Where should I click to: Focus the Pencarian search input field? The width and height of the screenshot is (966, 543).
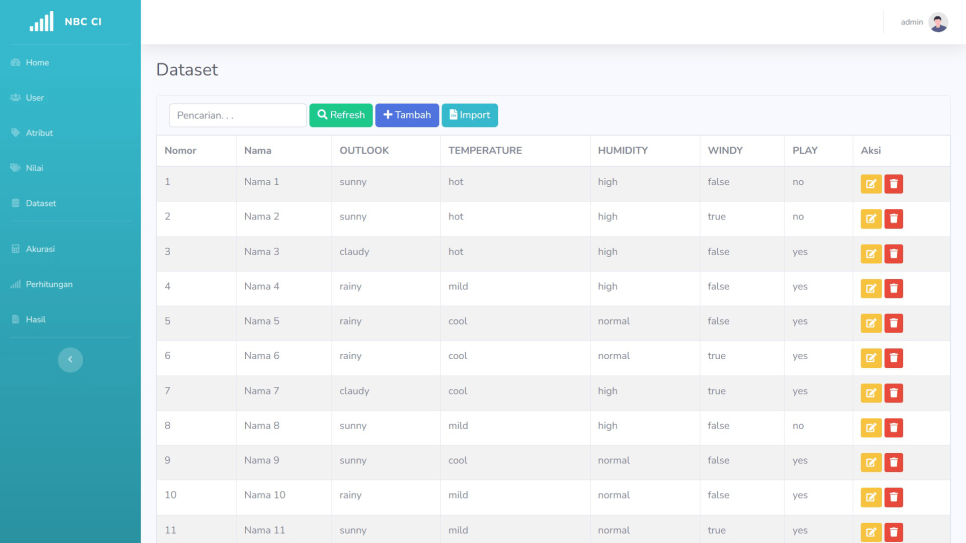[237, 116]
